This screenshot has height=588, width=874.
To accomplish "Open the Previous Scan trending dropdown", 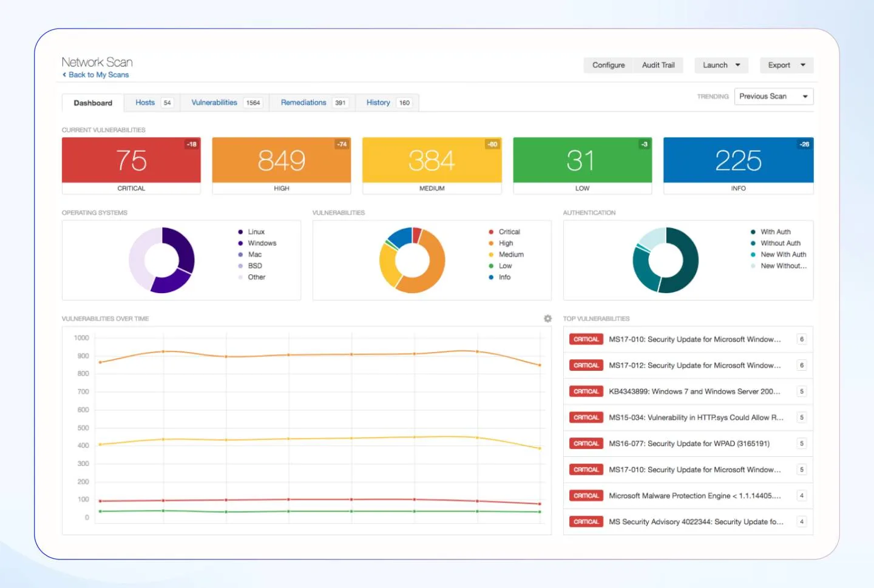I will coord(774,96).
